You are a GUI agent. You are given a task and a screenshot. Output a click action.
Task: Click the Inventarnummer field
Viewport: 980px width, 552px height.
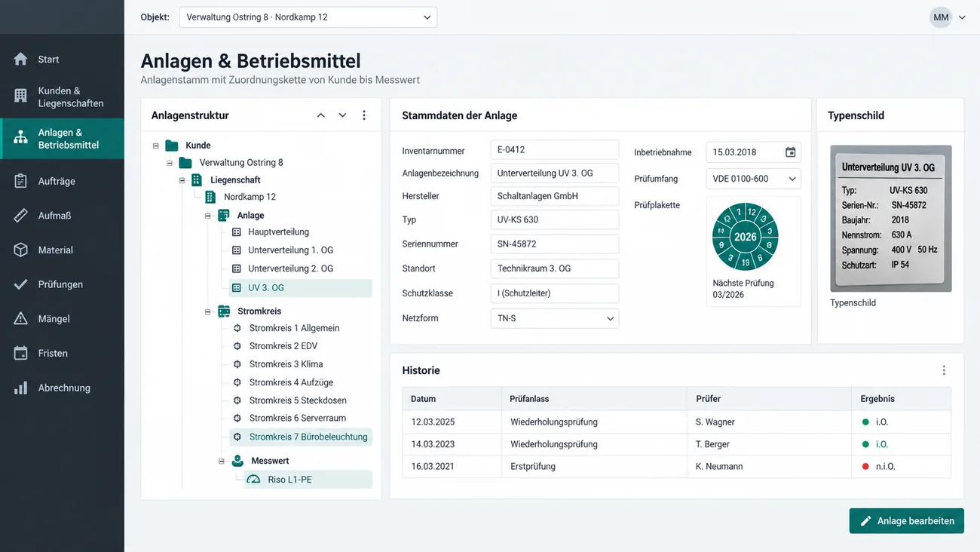(x=554, y=150)
